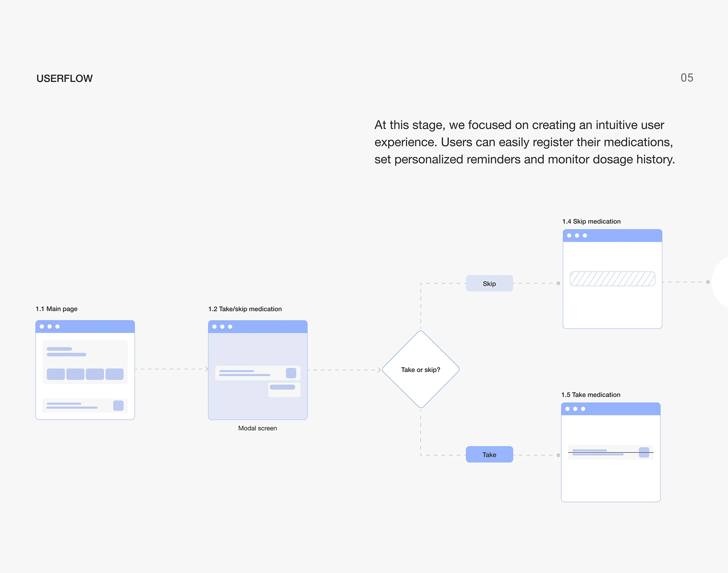Click the square icon in Modal list item
The width and height of the screenshot is (728, 573).
291,373
